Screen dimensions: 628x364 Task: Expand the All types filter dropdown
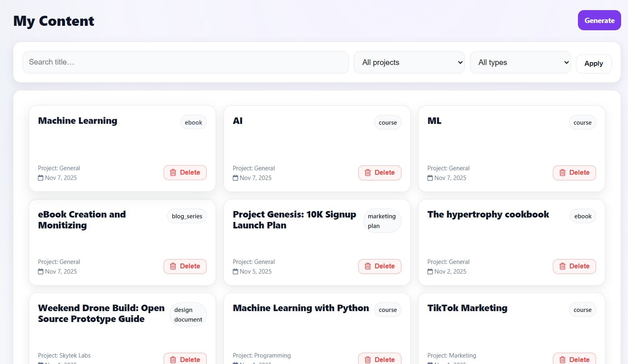[x=520, y=63]
